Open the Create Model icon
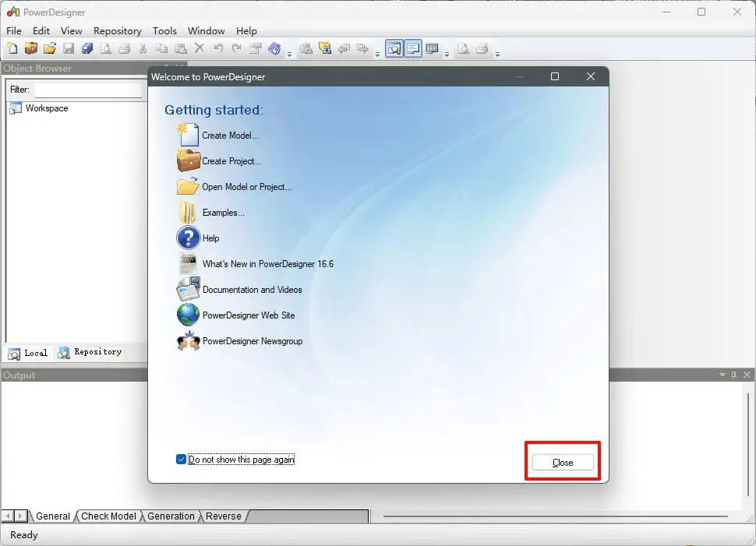 [188, 135]
